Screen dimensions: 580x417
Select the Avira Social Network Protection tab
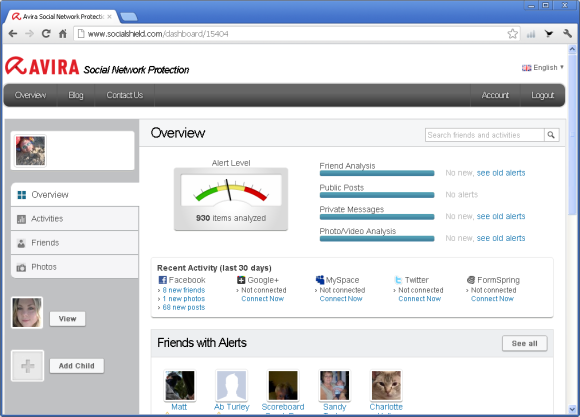[x=61, y=17]
